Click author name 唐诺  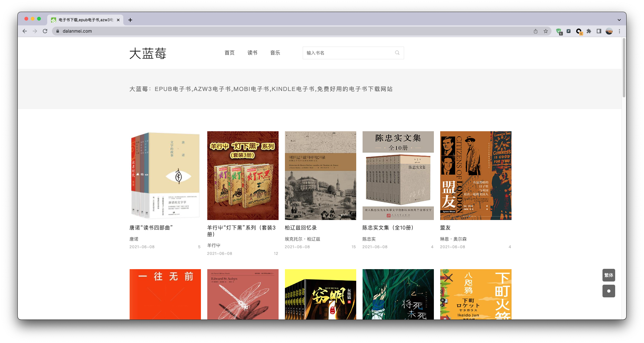click(134, 239)
